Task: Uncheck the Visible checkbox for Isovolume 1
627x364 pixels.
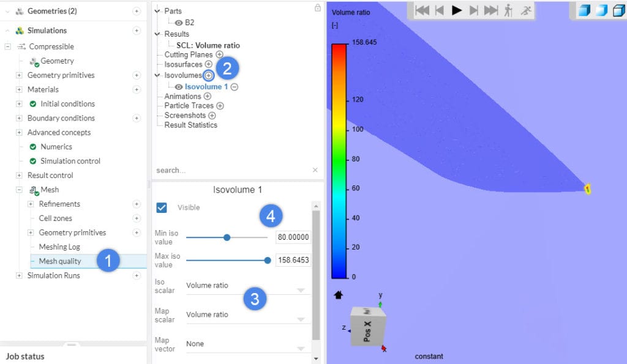Action: point(162,206)
